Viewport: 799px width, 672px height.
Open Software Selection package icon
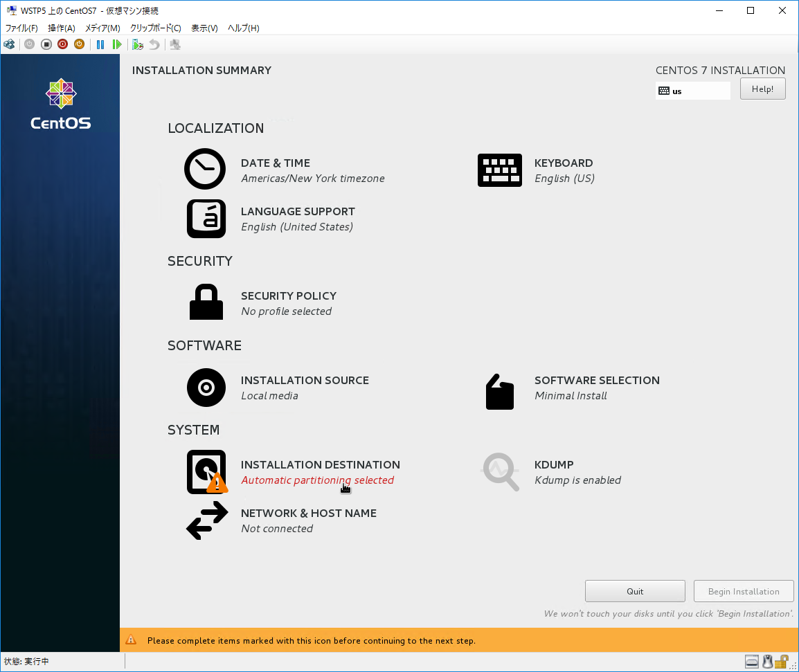pos(500,391)
